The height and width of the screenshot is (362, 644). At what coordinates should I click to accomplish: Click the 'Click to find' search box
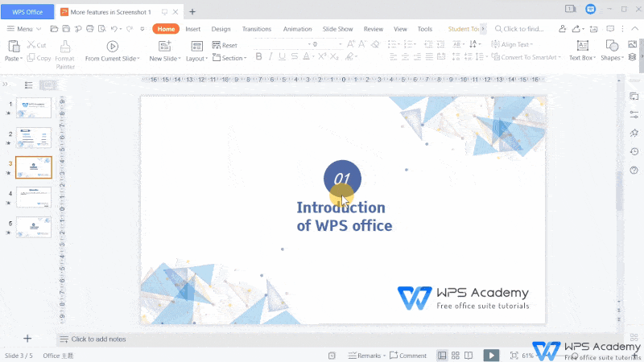(519, 29)
